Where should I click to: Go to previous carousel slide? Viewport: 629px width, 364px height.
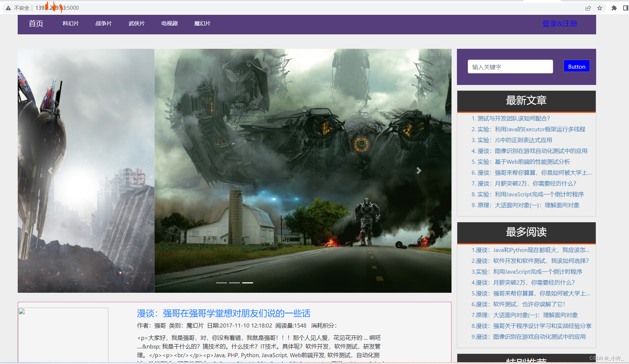pyautogui.click(x=50, y=171)
